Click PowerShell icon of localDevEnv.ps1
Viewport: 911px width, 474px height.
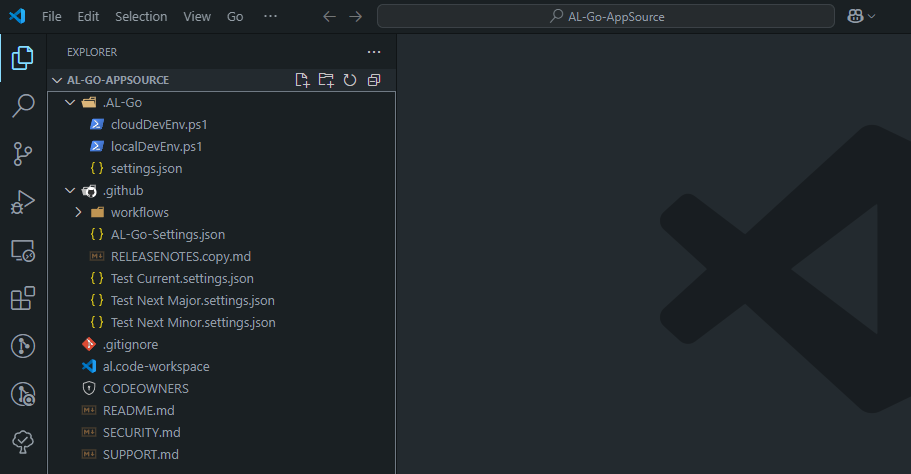click(x=97, y=146)
